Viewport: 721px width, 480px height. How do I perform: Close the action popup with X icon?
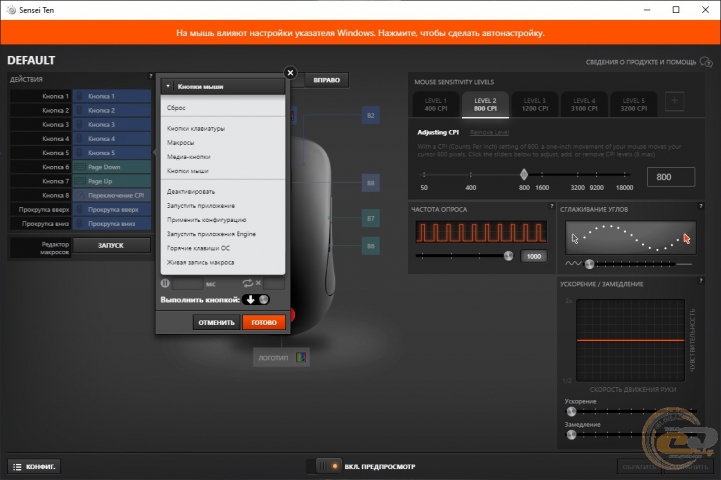tap(290, 73)
